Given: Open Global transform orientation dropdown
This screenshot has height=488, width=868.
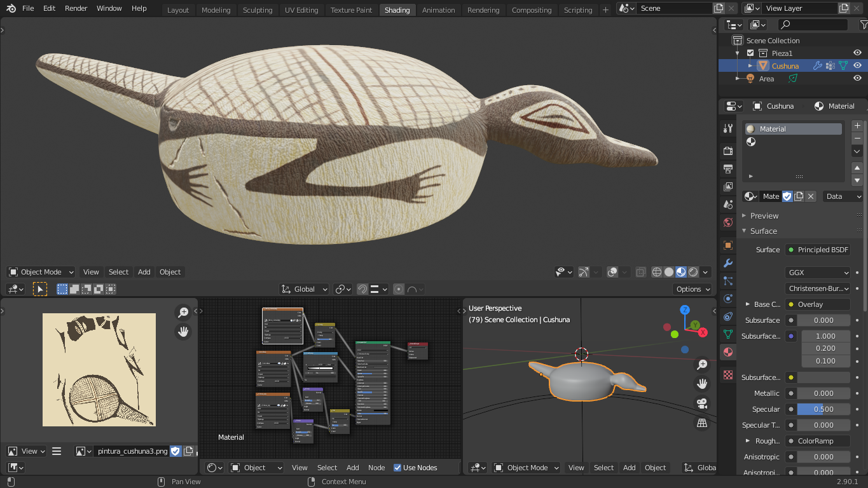Looking at the screenshot, I should click(304, 289).
